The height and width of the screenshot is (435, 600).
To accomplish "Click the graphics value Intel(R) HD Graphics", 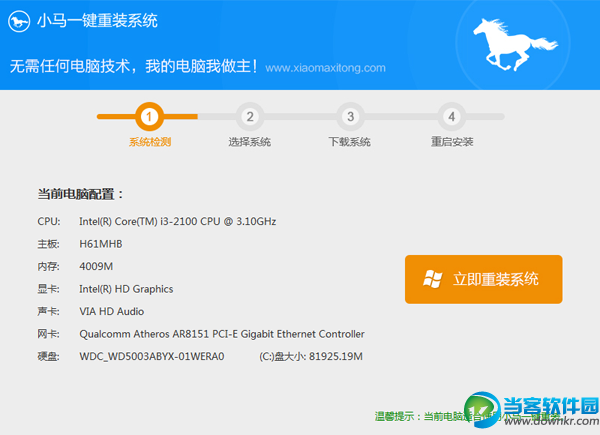I will tap(126, 289).
